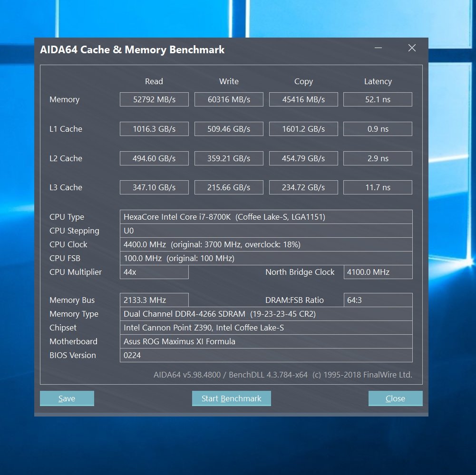Click the Memory row label
The image size is (476, 475).
click(x=64, y=99)
